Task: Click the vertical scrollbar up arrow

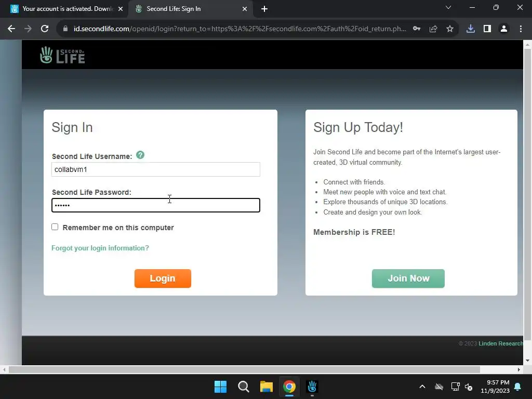Action: coord(528,44)
